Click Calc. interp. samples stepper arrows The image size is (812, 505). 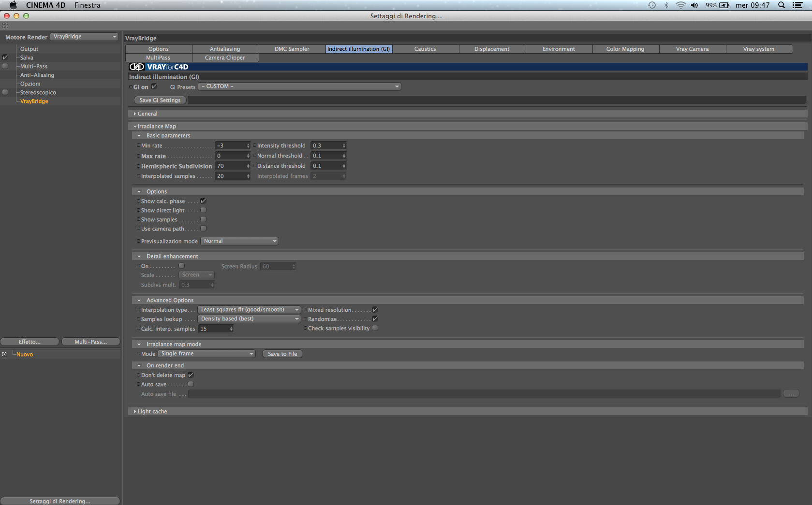point(232,329)
